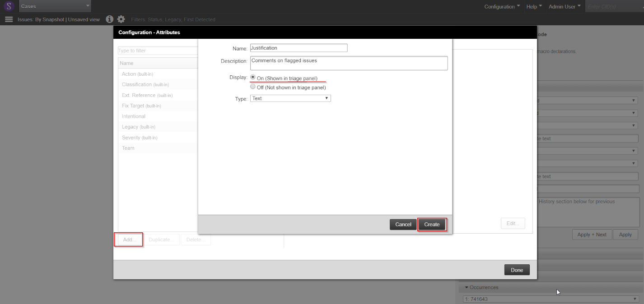Select the Ext. Reference (built-in) attribute
This screenshot has width=644, height=304.
tap(158, 95)
